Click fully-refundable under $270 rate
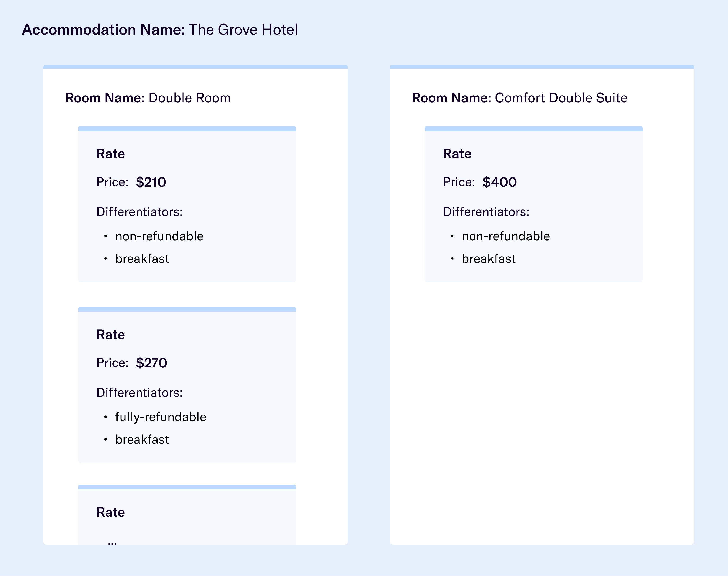 tap(161, 417)
